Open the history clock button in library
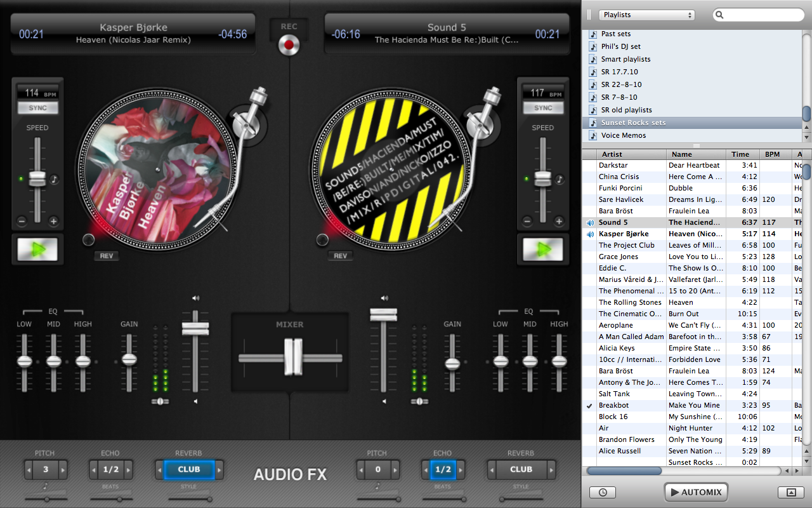The width and height of the screenshot is (812, 508). coord(602,492)
